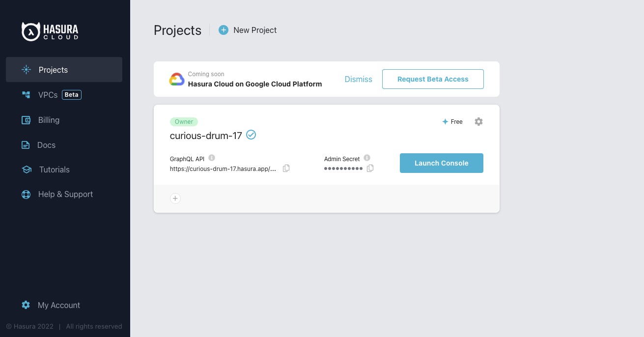
Task: Expand the project card with plus circle
Action: [x=175, y=198]
